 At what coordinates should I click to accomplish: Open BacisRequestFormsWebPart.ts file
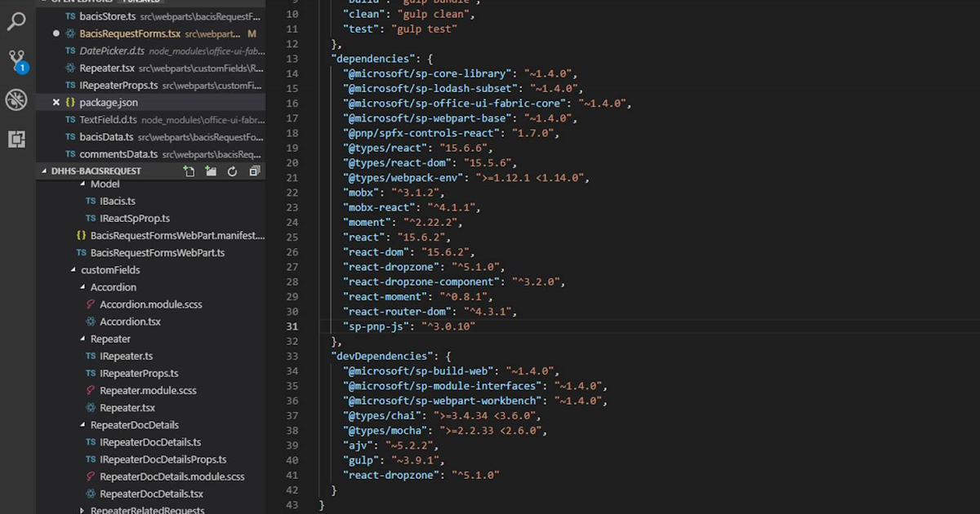pos(158,253)
